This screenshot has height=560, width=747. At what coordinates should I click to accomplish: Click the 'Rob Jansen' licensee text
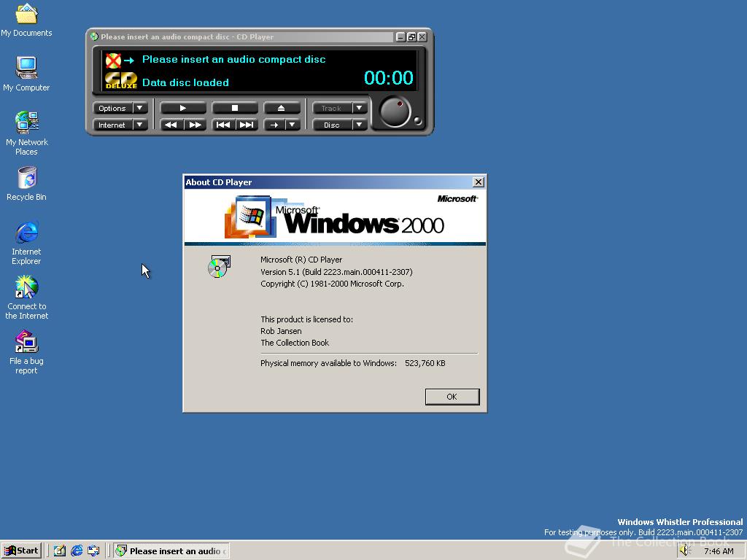(281, 331)
